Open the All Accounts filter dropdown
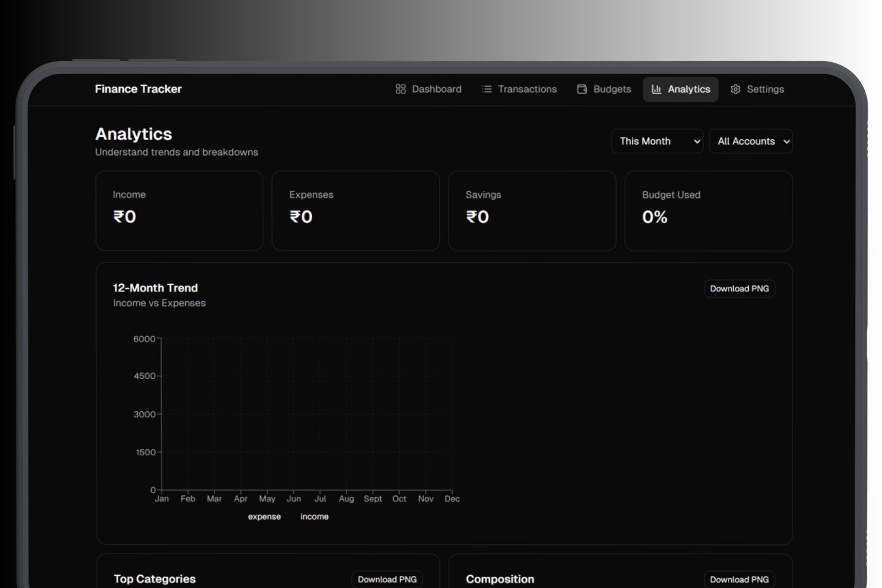Image resolution: width=882 pixels, height=588 pixels. (750, 141)
